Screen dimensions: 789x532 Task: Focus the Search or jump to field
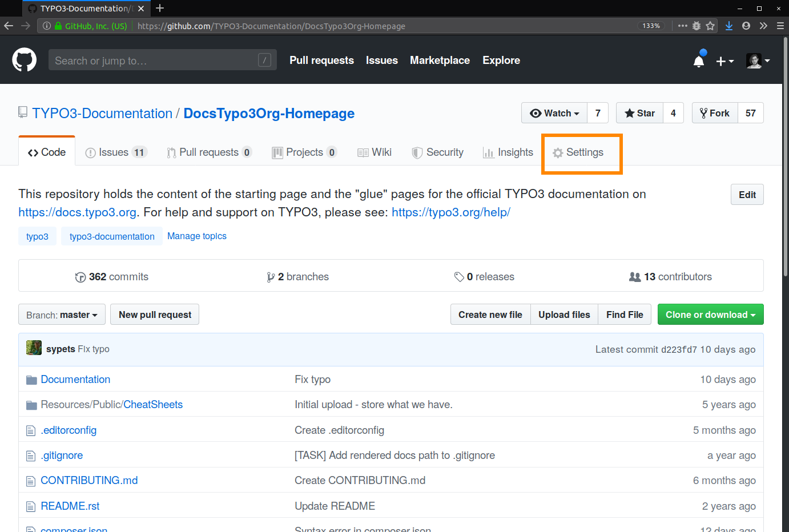(x=163, y=60)
